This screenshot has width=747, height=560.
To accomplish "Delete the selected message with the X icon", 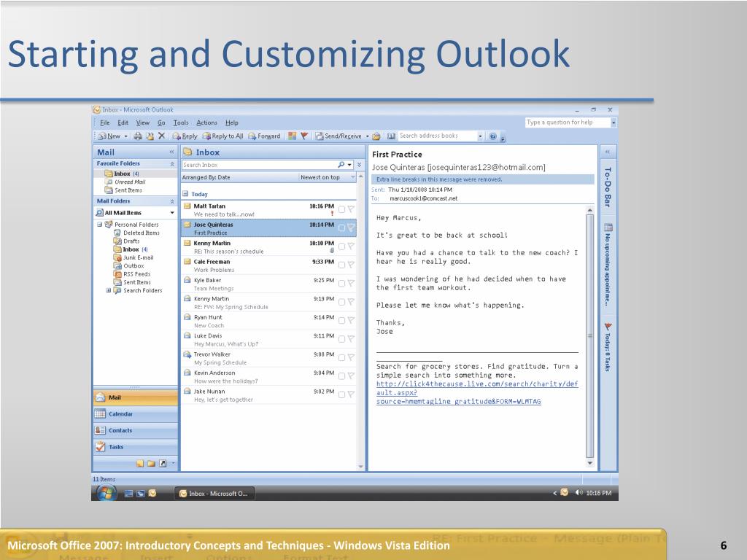I will click(x=161, y=136).
